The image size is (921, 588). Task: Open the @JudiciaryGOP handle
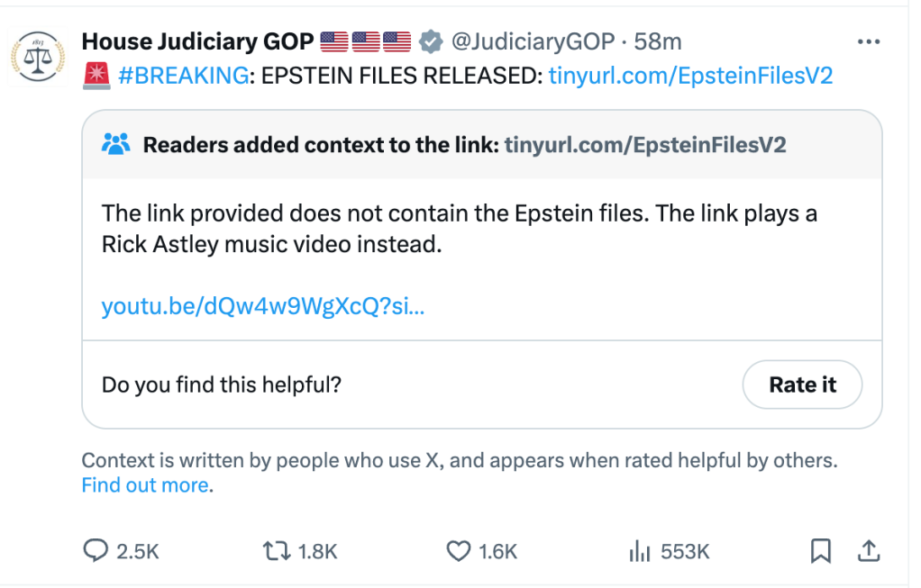click(533, 41)
